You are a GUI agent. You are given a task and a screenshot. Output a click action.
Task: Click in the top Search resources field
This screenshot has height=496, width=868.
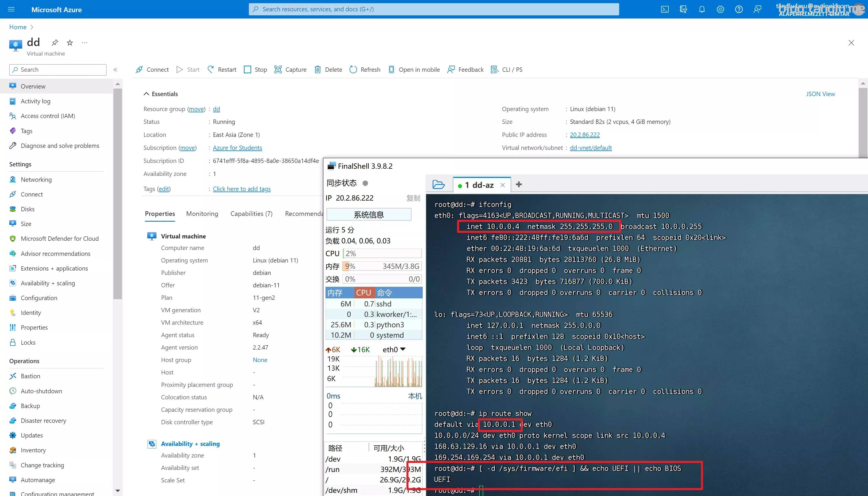[x=433, y=9]
